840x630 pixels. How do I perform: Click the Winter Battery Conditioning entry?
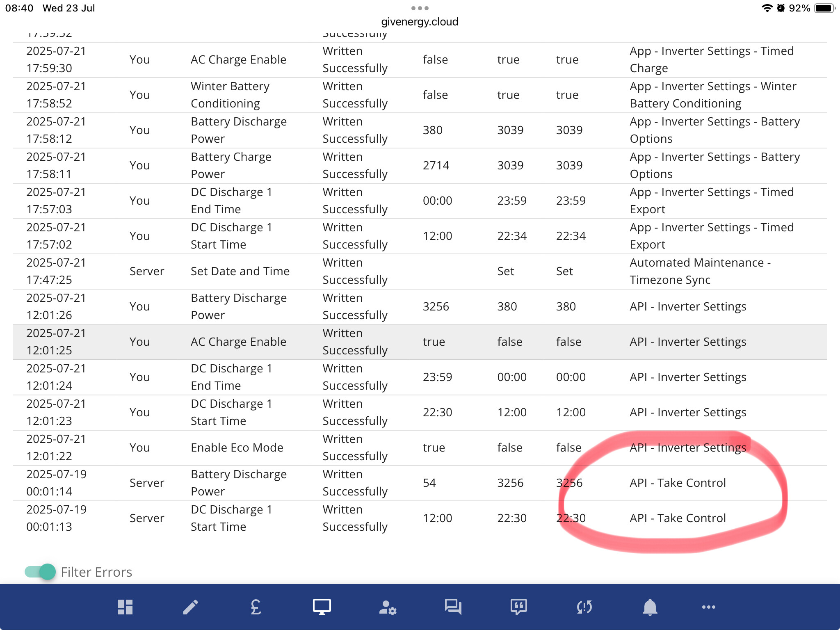[x=230, y=95]
